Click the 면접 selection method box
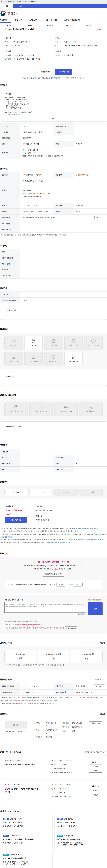This screenshot has width=107, height=868. (x=41, y=492)
